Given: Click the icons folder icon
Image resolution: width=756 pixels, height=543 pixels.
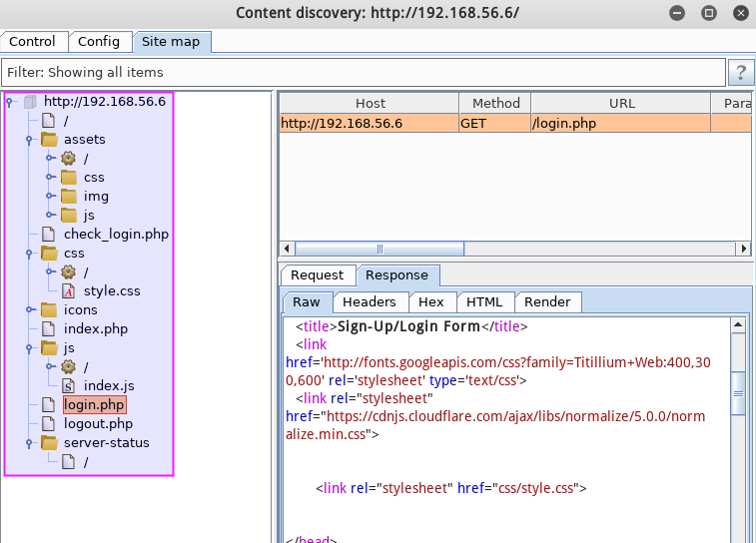Looking at the screenshot, I should tap(49, 309).
